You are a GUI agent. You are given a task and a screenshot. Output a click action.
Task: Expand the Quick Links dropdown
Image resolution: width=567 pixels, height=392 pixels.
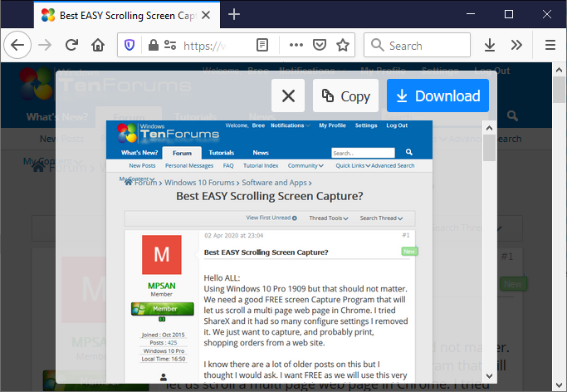click(x=353, y=165)
